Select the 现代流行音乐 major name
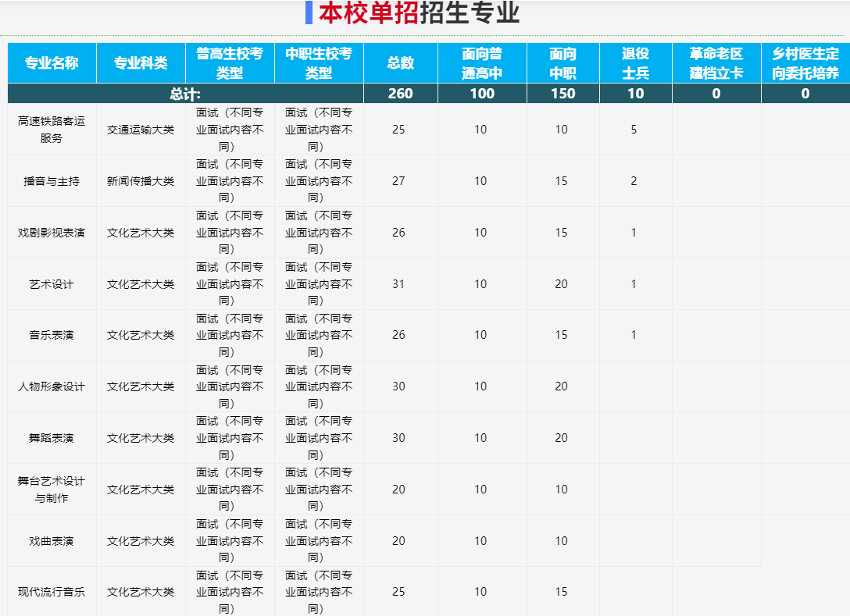Viewport: 850px width, 616px height. coord(52,592)
